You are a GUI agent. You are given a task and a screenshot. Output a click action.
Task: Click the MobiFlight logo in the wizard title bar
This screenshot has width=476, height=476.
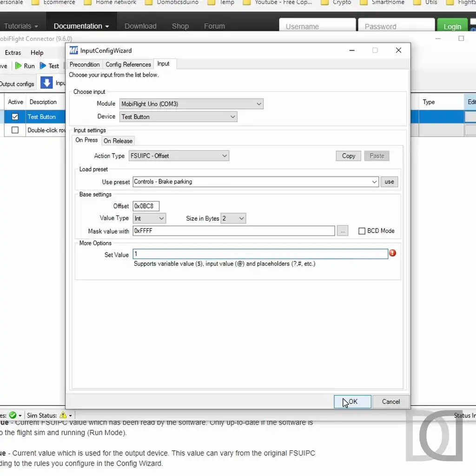tap(73, 51)
